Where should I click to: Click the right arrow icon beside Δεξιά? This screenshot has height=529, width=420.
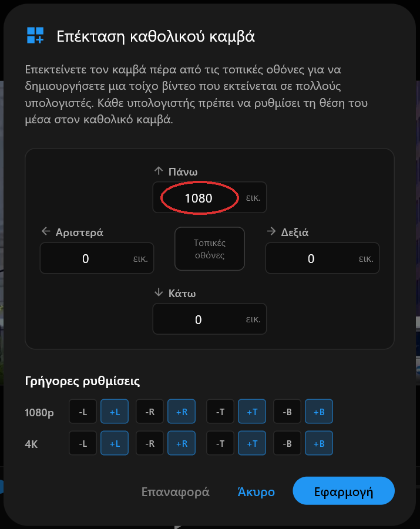pos(271,231)
